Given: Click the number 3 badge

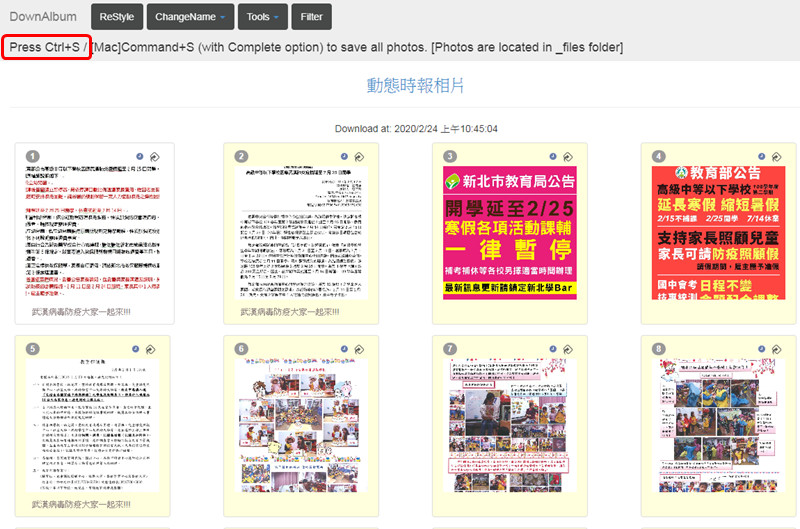Looking at the screenshot, I should pyautogui.click(x=450, y=157).
